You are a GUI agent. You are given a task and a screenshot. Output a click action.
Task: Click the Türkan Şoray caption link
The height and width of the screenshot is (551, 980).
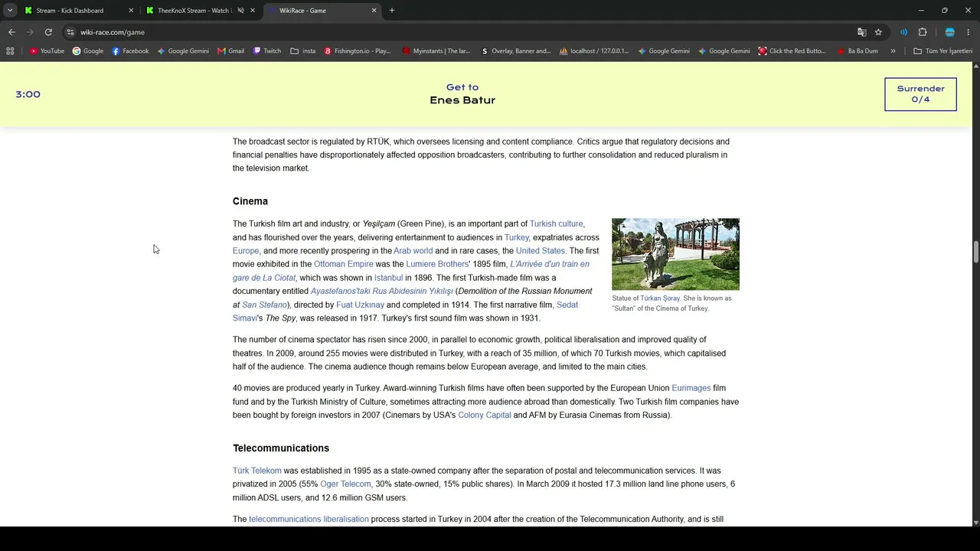[660, 298]
